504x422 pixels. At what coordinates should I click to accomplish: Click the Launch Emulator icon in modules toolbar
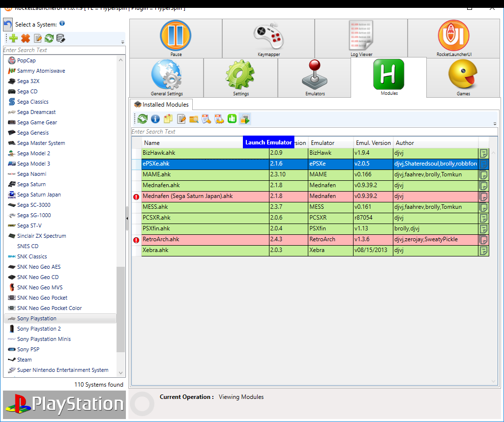click(245, 118)
